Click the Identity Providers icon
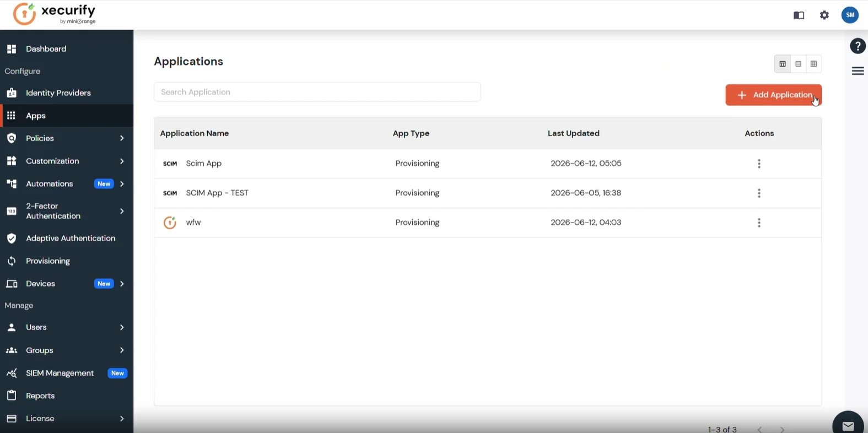The image size is (868, 433). [x=11, y=93]
